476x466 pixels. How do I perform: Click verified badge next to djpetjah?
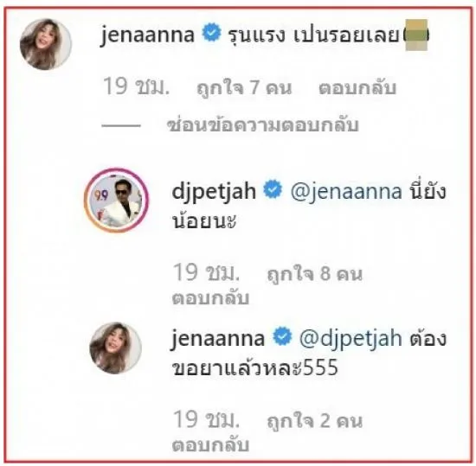point(273,189)
